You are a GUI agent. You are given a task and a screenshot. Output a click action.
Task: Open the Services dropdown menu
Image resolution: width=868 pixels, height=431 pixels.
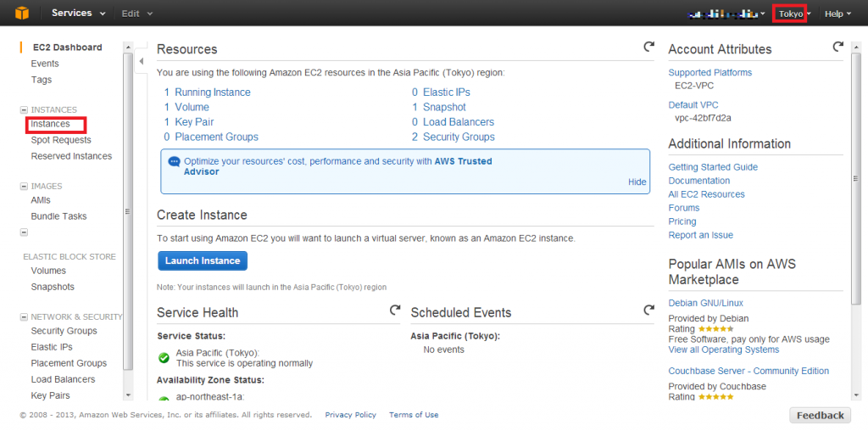(x=78, y=14)
